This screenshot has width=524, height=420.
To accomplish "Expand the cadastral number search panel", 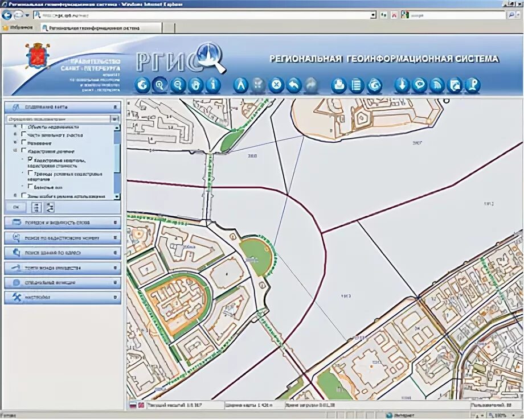I will pos(63,238).
